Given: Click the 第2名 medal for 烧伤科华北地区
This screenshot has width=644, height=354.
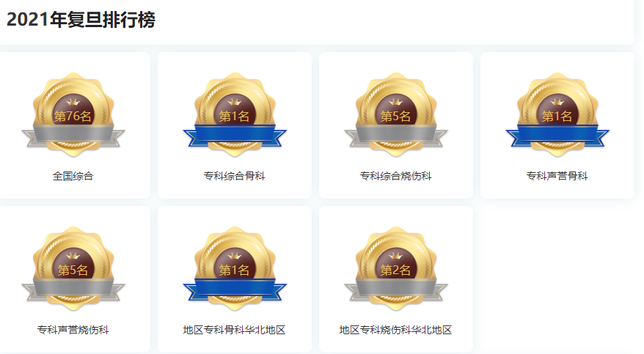Looking at the screenshot, I should click(396, 269).
